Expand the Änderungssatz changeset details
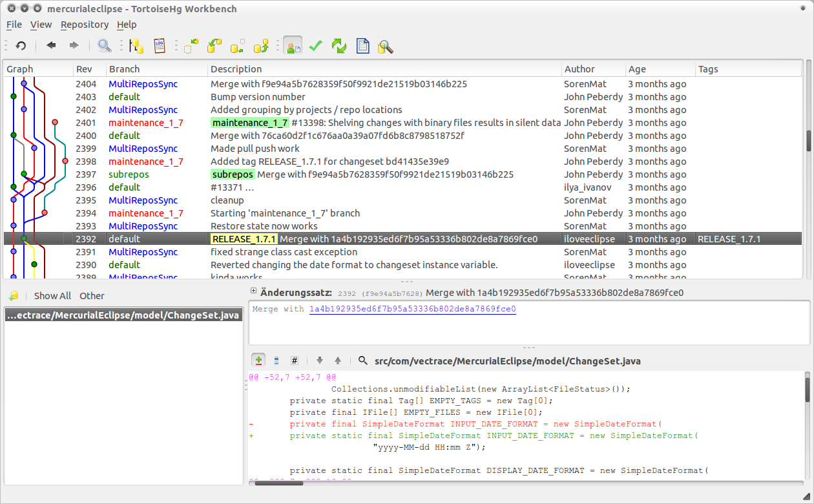This screenshot has width=814, height=504. tap(254, 292)
